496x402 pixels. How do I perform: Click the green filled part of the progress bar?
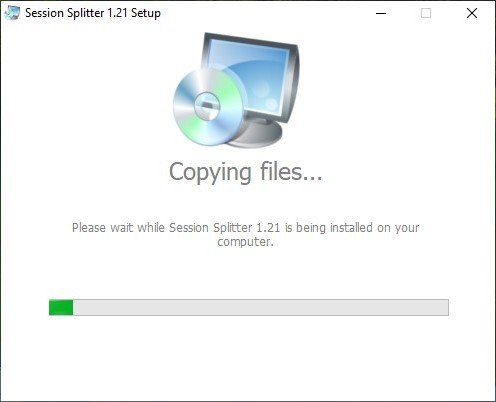coord(61,307)
